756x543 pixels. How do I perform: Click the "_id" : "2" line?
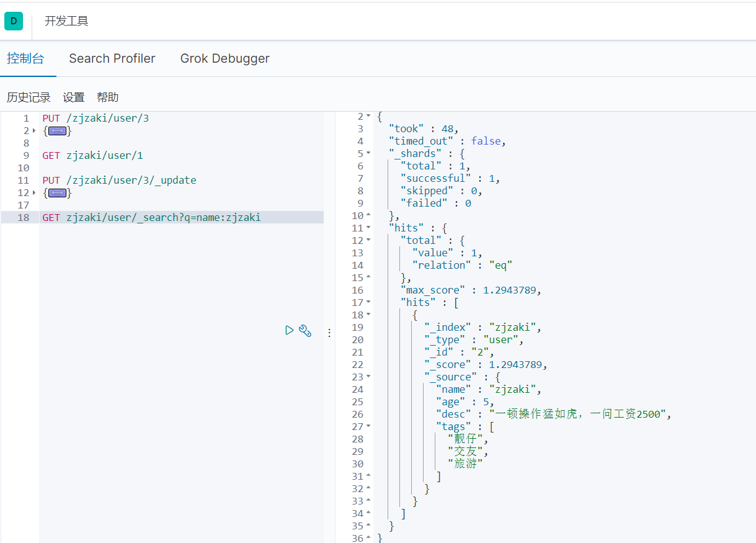(460, 352)
